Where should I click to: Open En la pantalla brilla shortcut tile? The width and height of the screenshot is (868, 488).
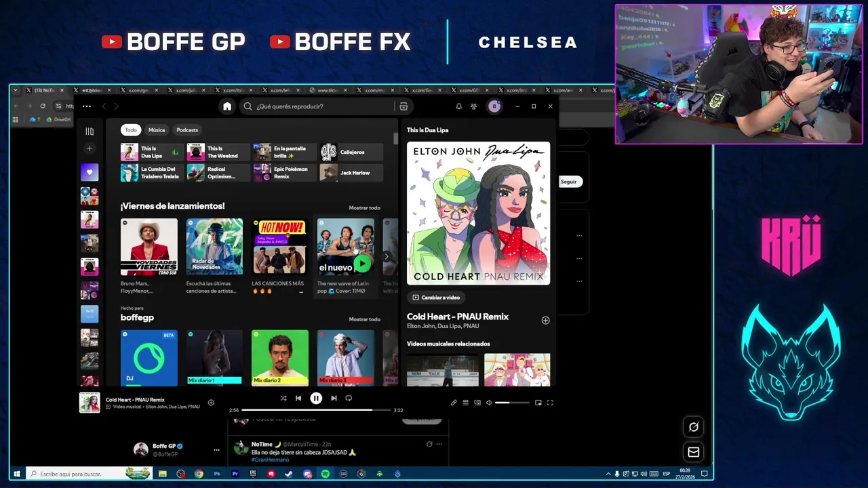pos(284,152)
